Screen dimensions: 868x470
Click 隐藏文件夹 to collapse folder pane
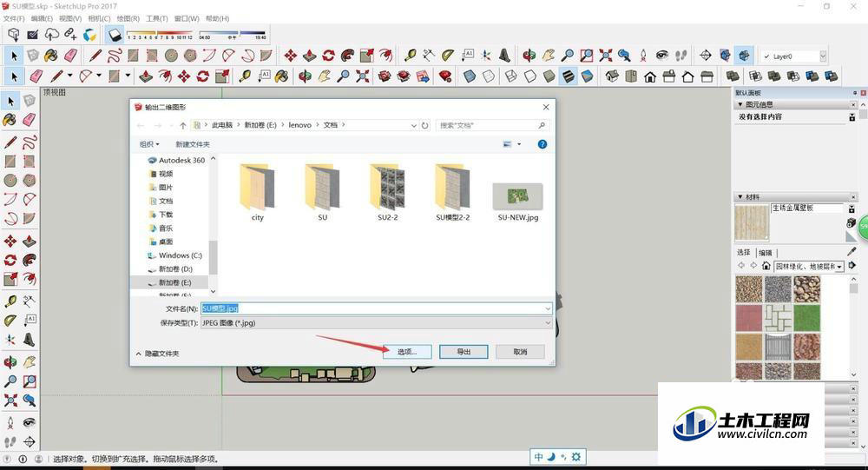pyautogui.click(x=157, y=353)
